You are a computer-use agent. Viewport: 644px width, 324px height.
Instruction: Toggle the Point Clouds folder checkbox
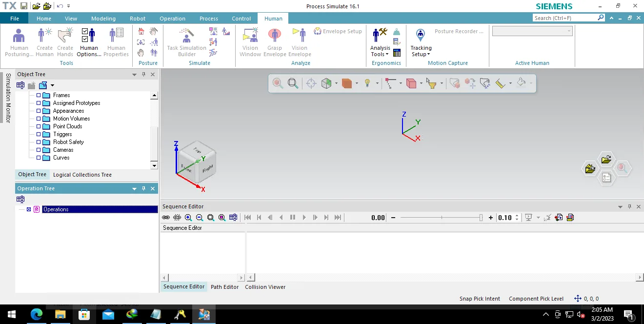point(39,126)
